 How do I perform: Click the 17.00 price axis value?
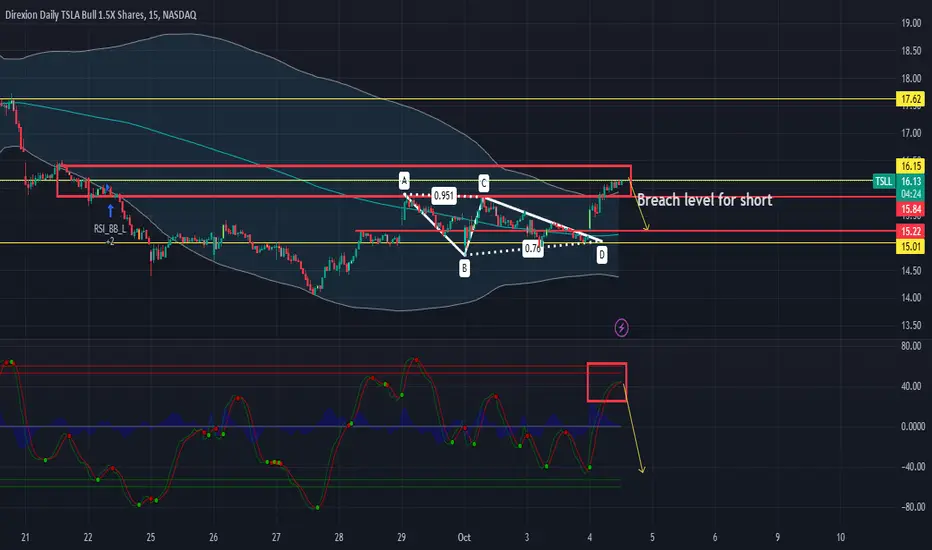pyautogui.click(x=911, y=133)
